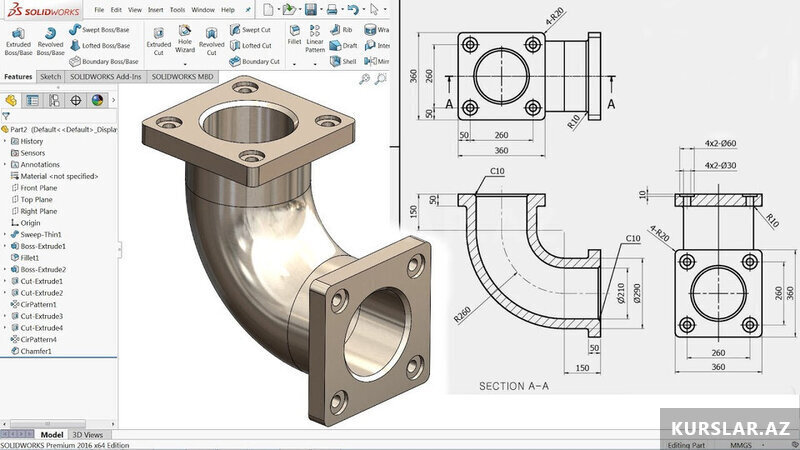Select the CirPattern1 feature
The image size is (800, 450).
pos(34,305)
